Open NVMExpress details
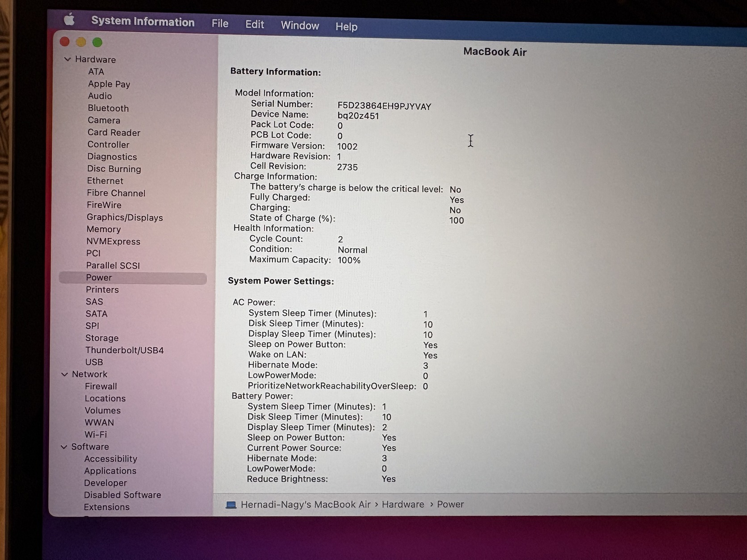 [113, 242]
